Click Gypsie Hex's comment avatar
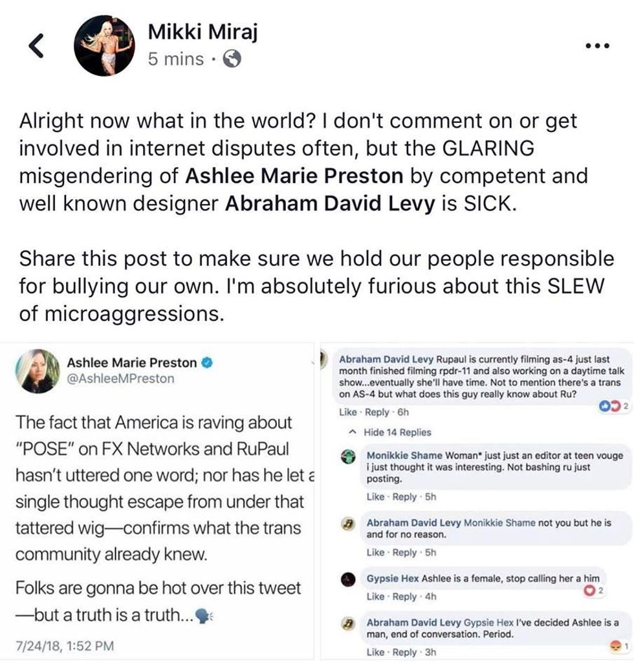This screenshot has height=672, width=634. click(349, 579)
